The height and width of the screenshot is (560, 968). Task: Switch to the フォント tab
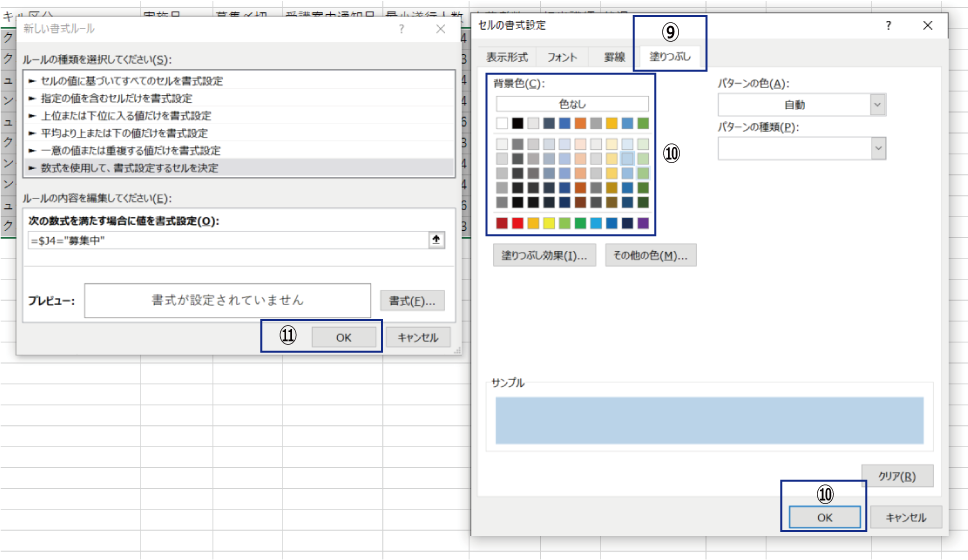(x=562, y=58)
